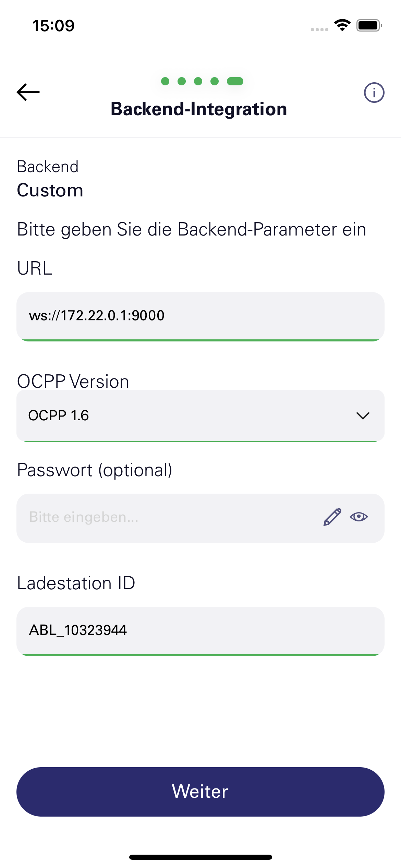Tap the Custom backend label
Screen dimensions: 401x868
[x=50, y=190]
